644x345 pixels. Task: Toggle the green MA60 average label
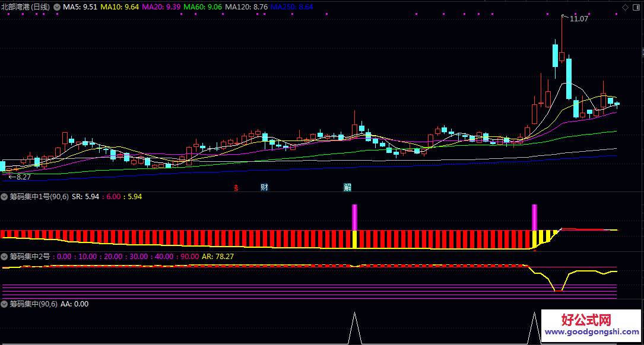(203, 7)
